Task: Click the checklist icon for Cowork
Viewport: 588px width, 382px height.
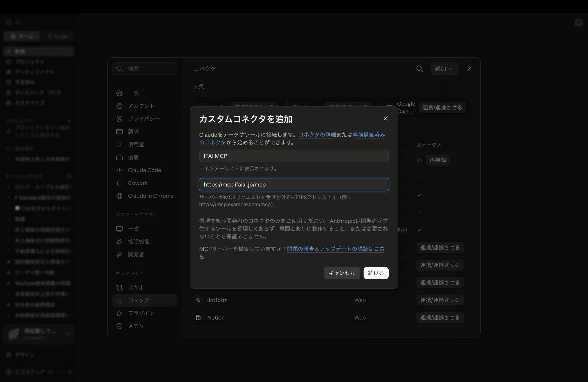Action: click(x=119, y=183)
